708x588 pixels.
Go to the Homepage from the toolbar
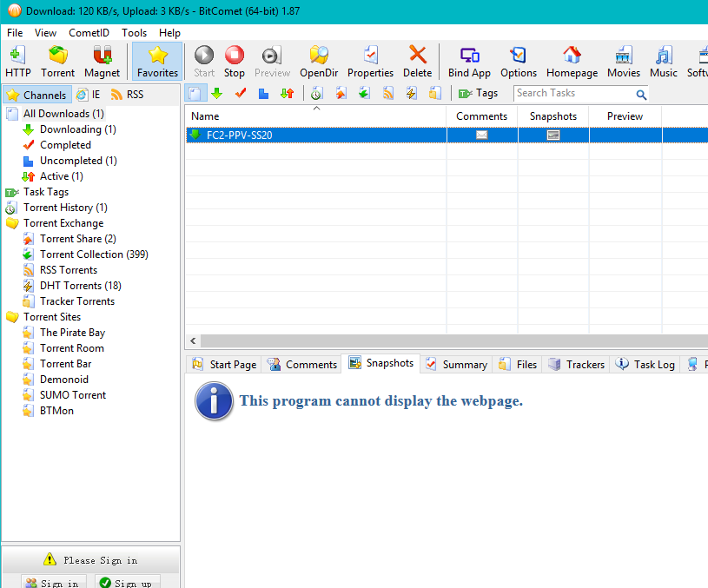(x=572, y=62)
